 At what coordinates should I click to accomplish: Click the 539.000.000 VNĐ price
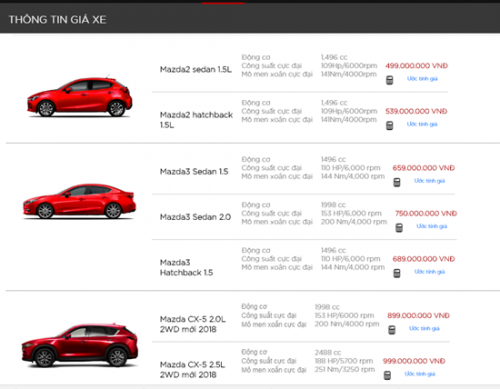pyautogui.click(x=416, y=111)
